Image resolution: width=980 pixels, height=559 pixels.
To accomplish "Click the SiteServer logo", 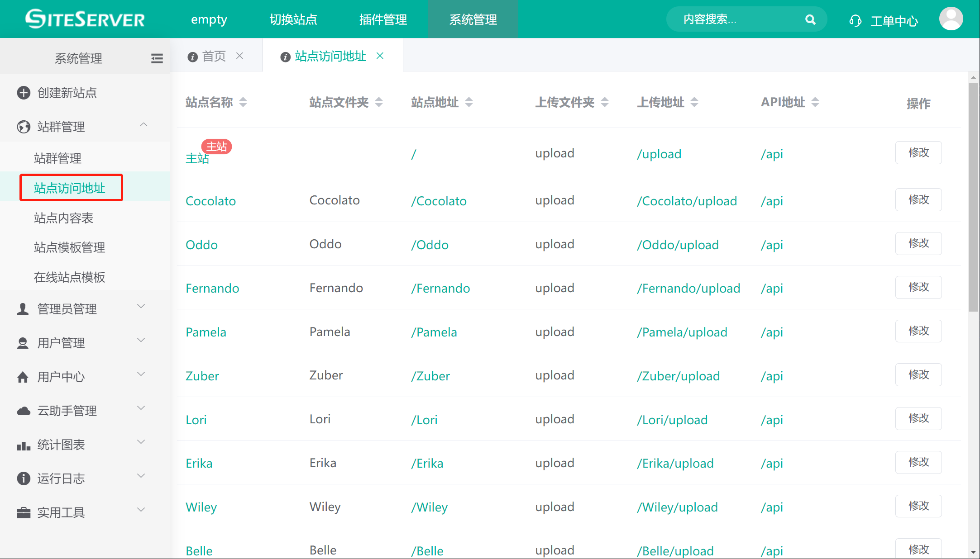I will pyautogui.click(x=85, y=19).
